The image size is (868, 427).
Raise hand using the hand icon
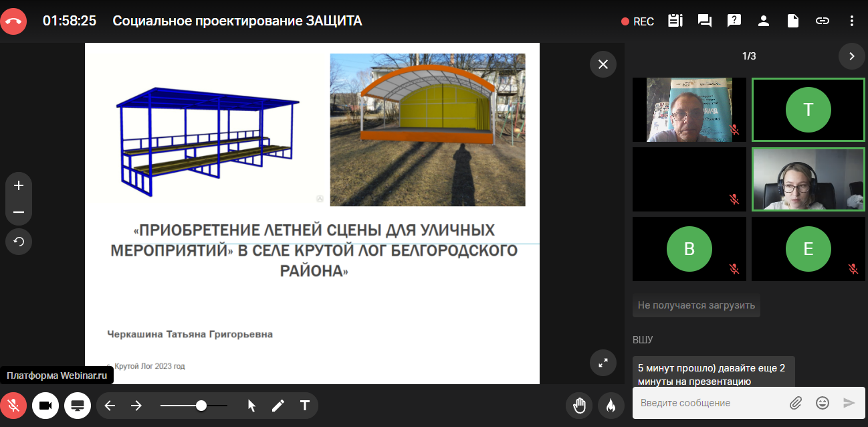click(x=579, y=405)
